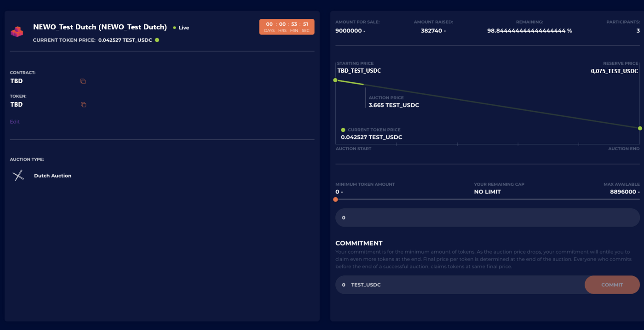Open the Edit link below the token details
Image resolution: width=644 pixels, height=330 pixels.
tap(14, 121)
